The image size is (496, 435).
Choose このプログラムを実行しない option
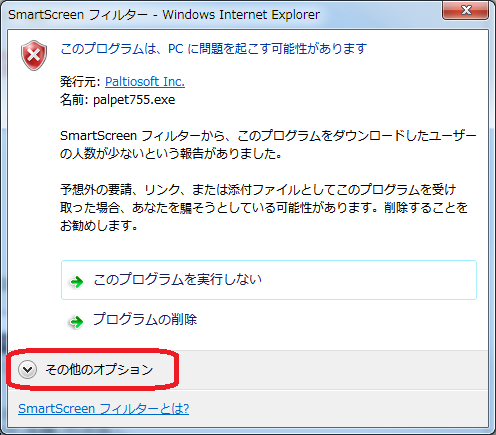[269, 280]
